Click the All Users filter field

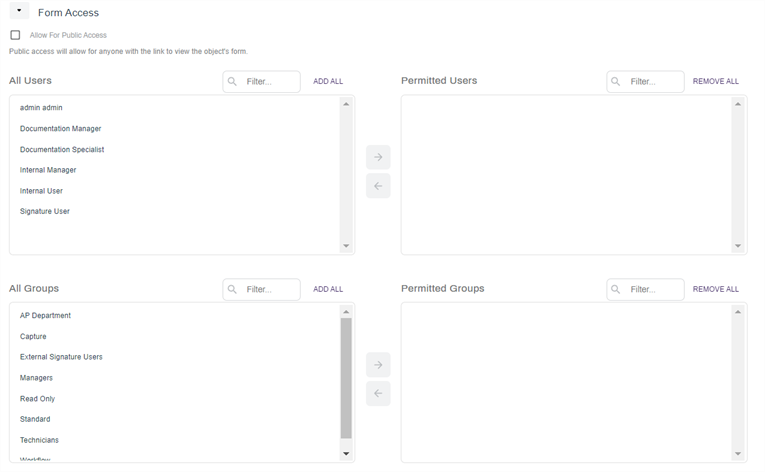coord(262,82)
